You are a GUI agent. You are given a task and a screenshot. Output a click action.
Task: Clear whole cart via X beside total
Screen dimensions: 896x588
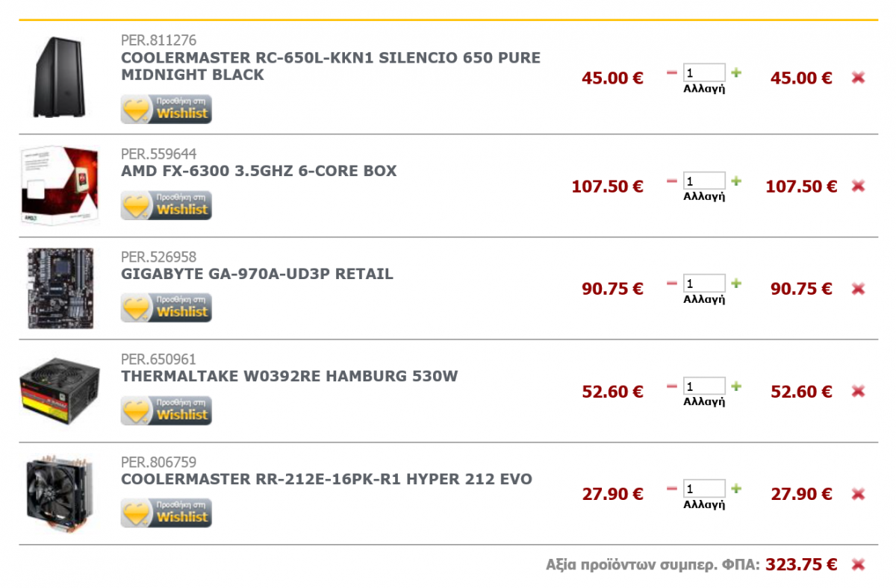tap(858, 565)
